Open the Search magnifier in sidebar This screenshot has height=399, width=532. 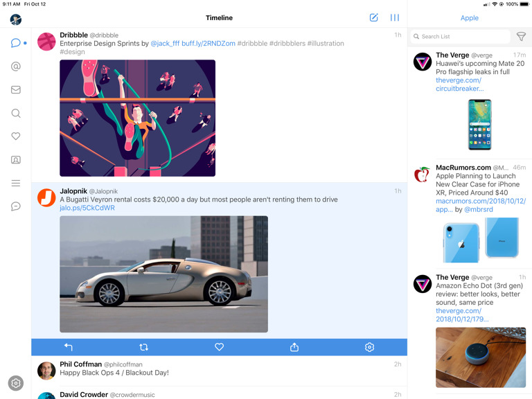pyautogui.click(x=16, y=113)
